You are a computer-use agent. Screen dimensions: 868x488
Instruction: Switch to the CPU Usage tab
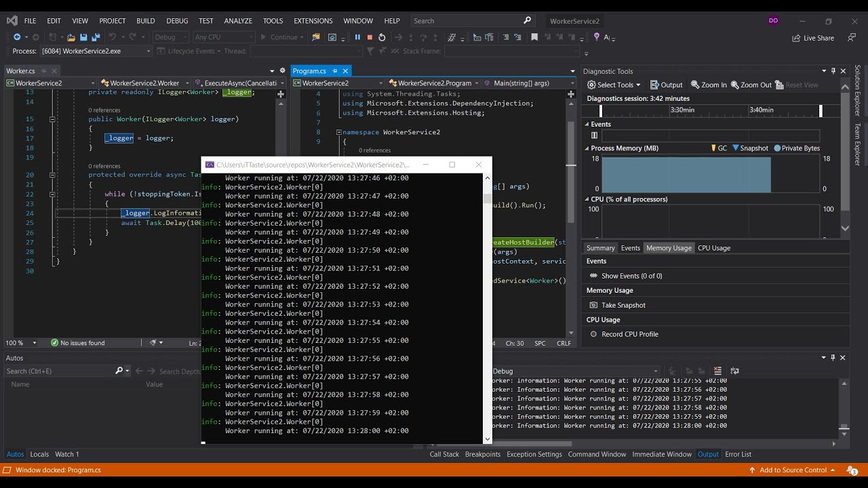(714, 248)
